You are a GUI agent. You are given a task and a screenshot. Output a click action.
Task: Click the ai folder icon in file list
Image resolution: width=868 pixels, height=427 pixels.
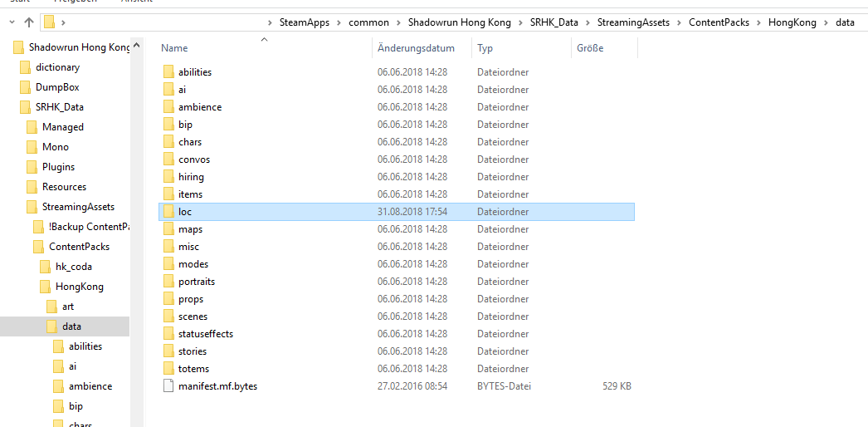(x=168, y=89)
